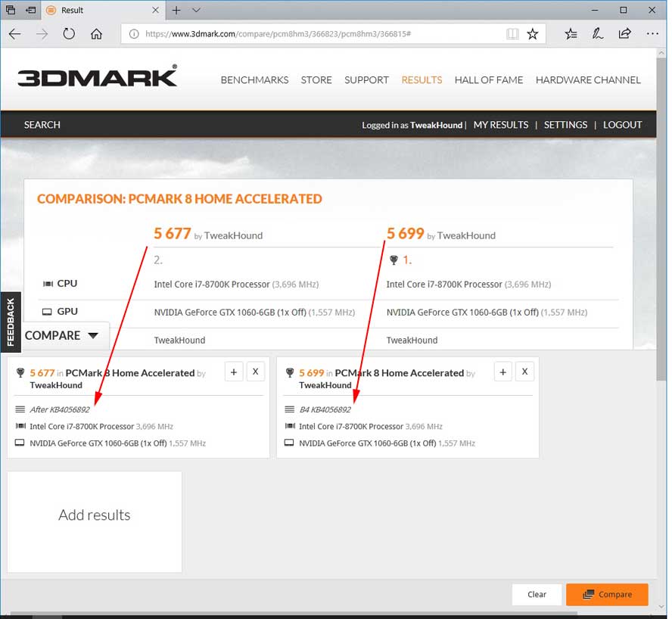Open tabs you've set aside icon
This screenshot has height=619, width=672.
pyautogui.click(x=11, y=10)
